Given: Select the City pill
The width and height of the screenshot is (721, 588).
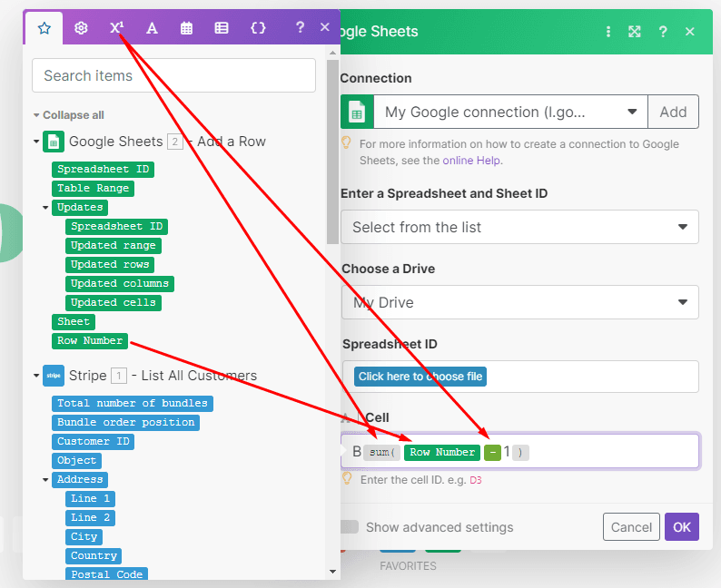Looking at the screenshot, I should [x=84, y=537].
